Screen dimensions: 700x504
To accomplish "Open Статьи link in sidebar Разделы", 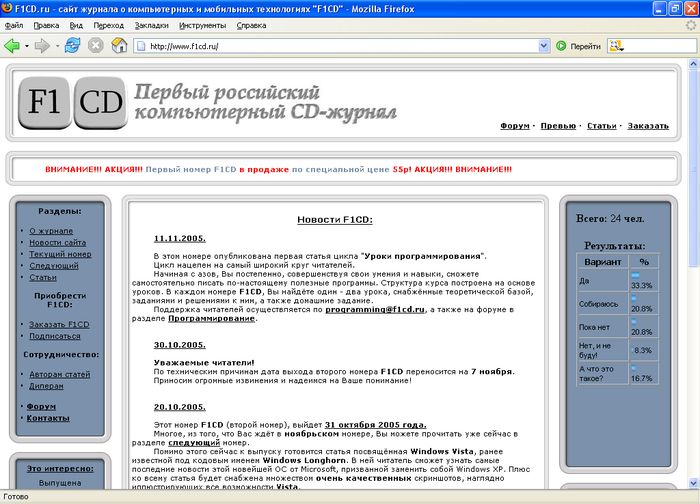I will point(43,277).
